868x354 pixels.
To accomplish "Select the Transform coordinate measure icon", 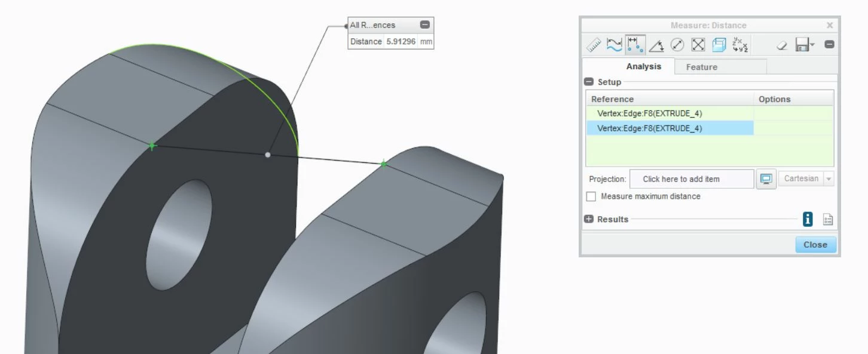I will (x=740, y=45).
